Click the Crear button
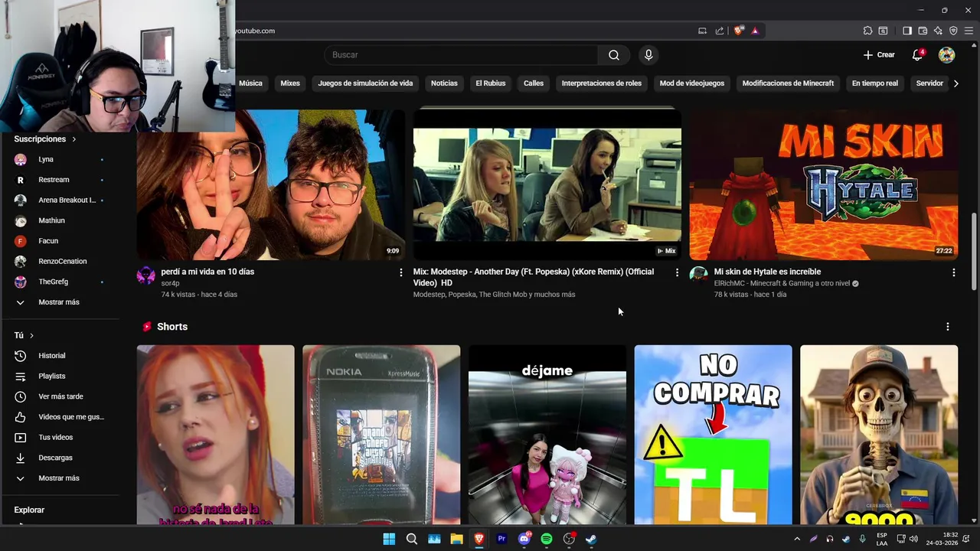The width and height of the screenshot is (980, 551). tap(879, 55)
